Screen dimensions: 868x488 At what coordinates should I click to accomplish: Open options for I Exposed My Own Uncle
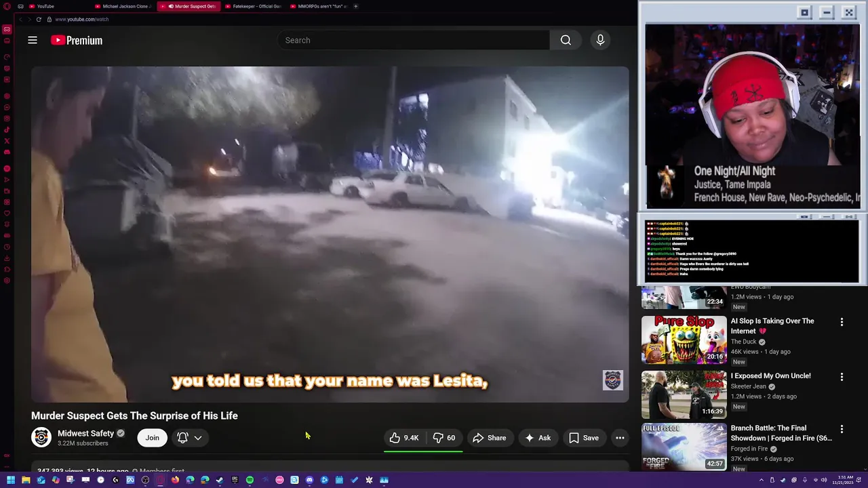(x=842, y=377)
